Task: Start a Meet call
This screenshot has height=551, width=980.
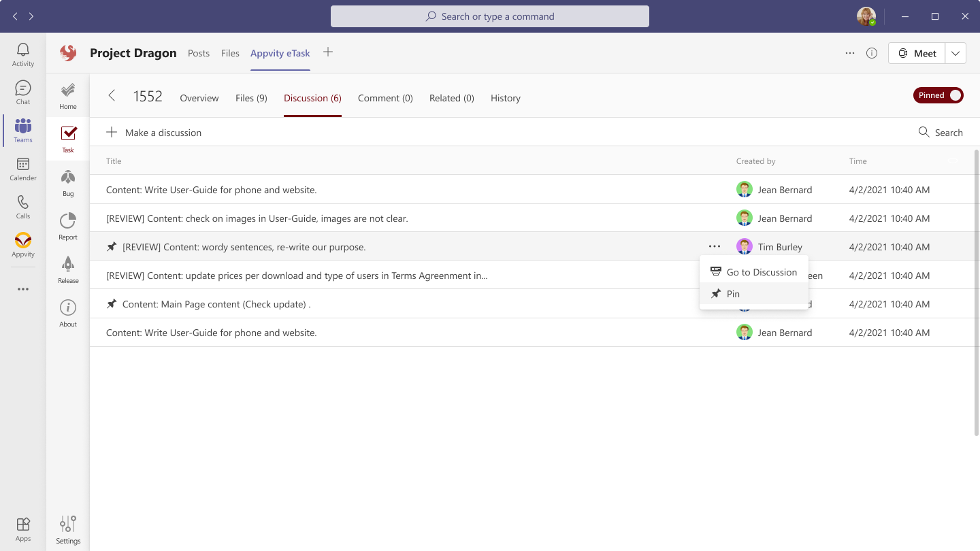Action: (916, 52)
